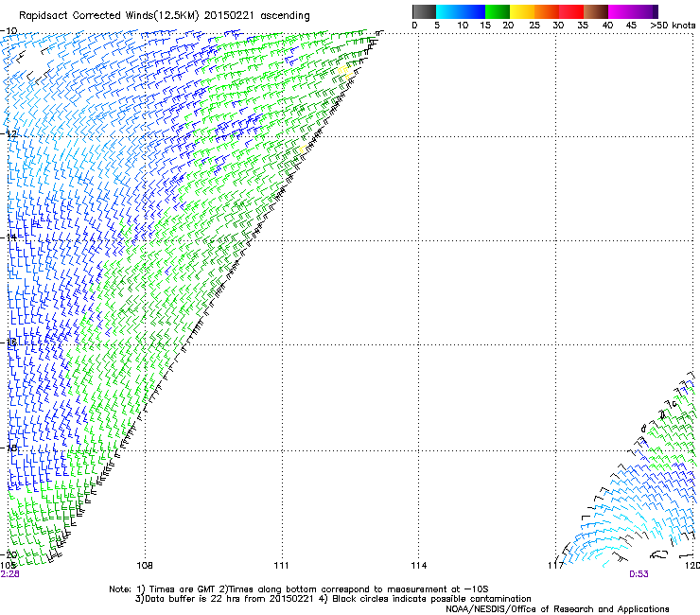
Task: Click the legend label '40'
Action: [x=607, y=26]
